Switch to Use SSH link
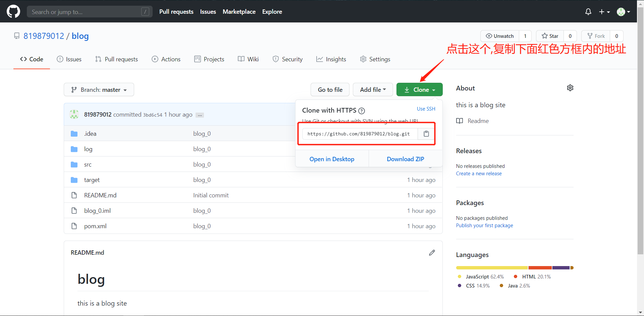Image resolution: width=644 pixels, height=316 pixels. click(x=426, y=109)
